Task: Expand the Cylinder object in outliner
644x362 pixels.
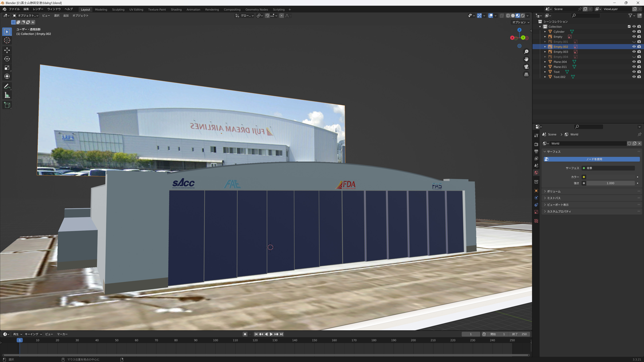Action: pos(545,32)
